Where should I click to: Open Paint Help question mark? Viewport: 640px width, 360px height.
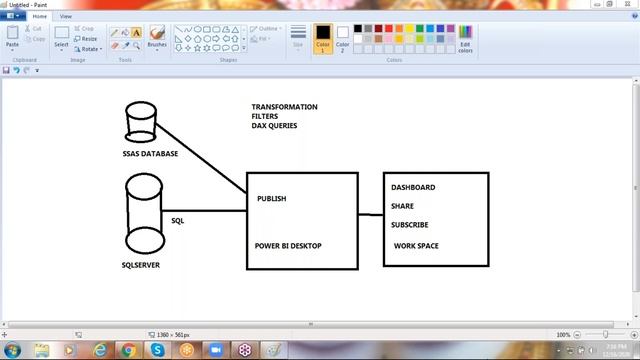[x=635, y=16]
